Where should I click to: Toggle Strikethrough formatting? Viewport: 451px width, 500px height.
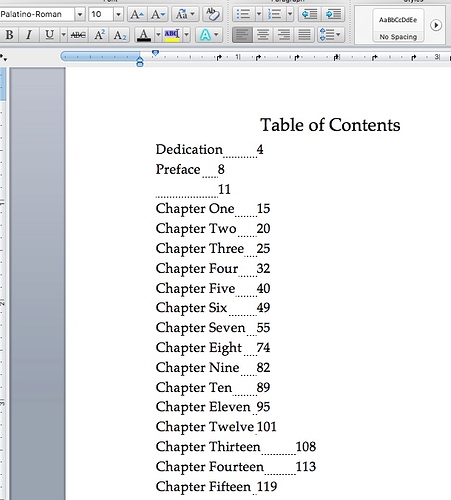[x=78, y=35]
